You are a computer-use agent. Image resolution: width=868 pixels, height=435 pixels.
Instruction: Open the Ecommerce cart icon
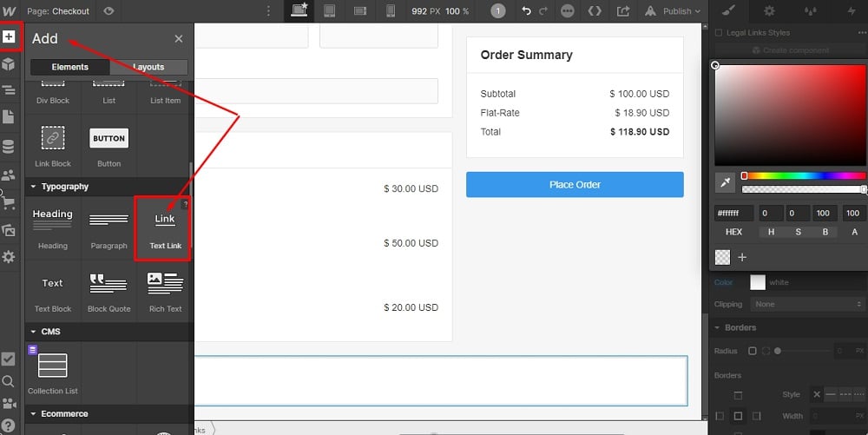[x=9, y=202]
